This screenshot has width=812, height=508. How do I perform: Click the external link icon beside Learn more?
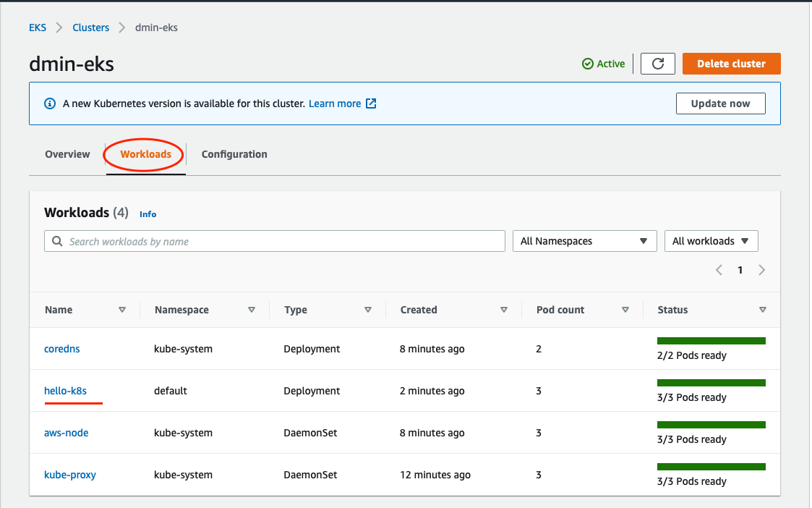point(371,103)
